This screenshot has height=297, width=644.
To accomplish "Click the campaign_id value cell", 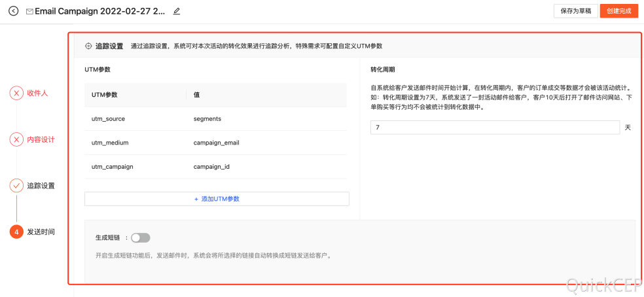I will (x=211, y=167).
